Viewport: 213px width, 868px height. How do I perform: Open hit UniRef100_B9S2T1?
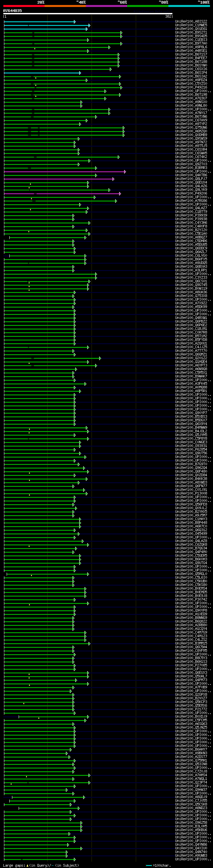click(191, 33)
